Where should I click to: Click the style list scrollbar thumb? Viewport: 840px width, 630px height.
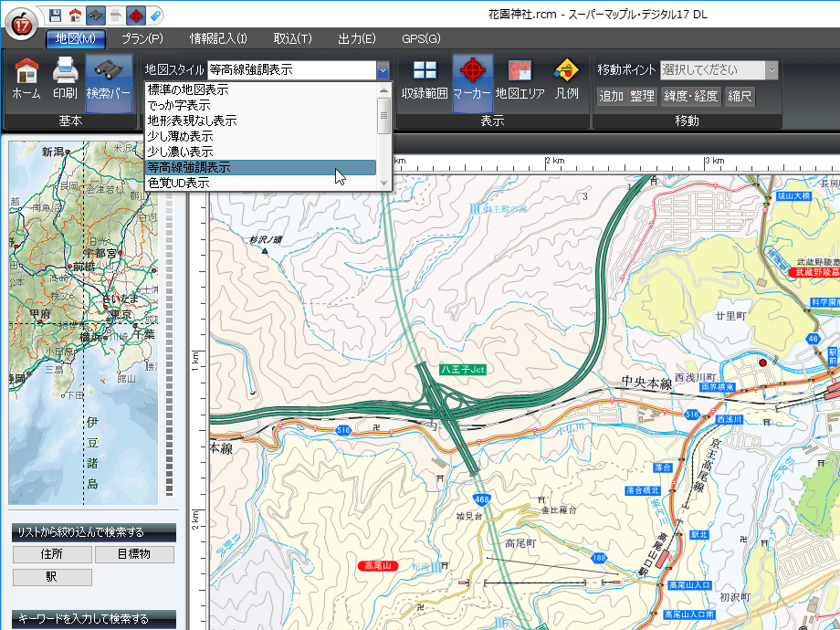click(x=383, y=115)
